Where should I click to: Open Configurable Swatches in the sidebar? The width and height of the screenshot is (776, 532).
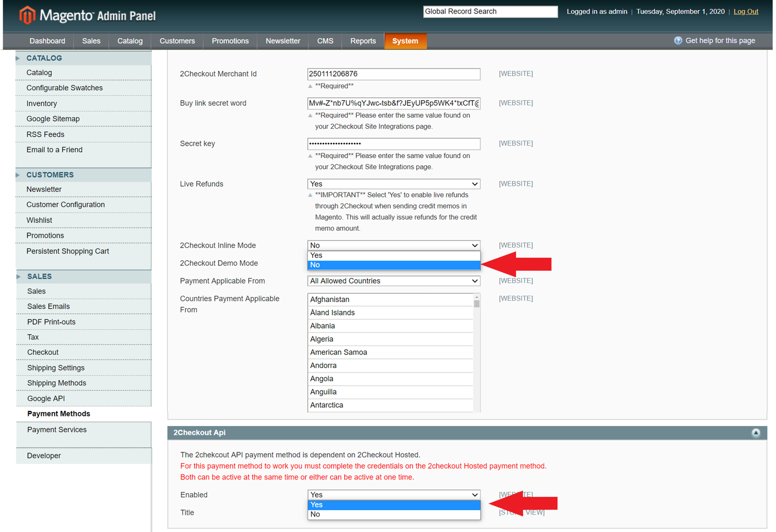pyautogui.click(x=83, y=88)
